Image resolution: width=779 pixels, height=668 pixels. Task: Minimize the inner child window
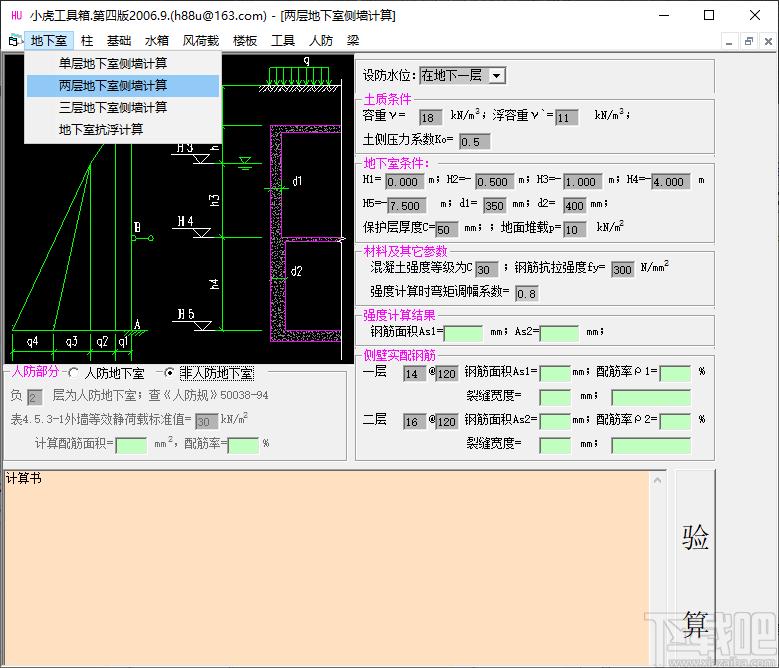point(729,41)
